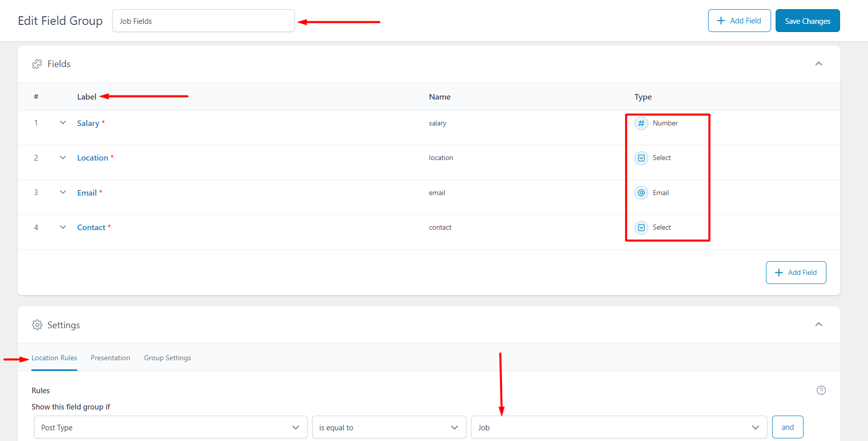Open the Email field label link
Image resolution: width=868 pixels, height=441 pixels.
[x=87, y=193]
